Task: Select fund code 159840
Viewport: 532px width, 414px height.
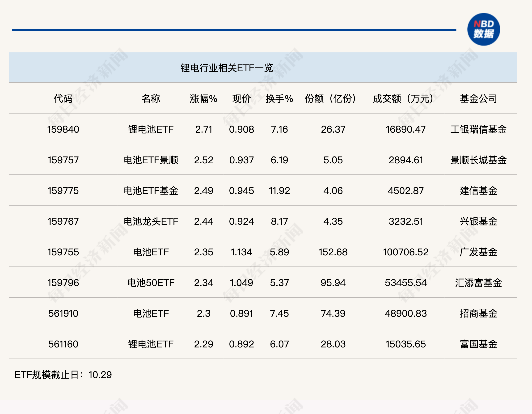Action: click(63, 129)
